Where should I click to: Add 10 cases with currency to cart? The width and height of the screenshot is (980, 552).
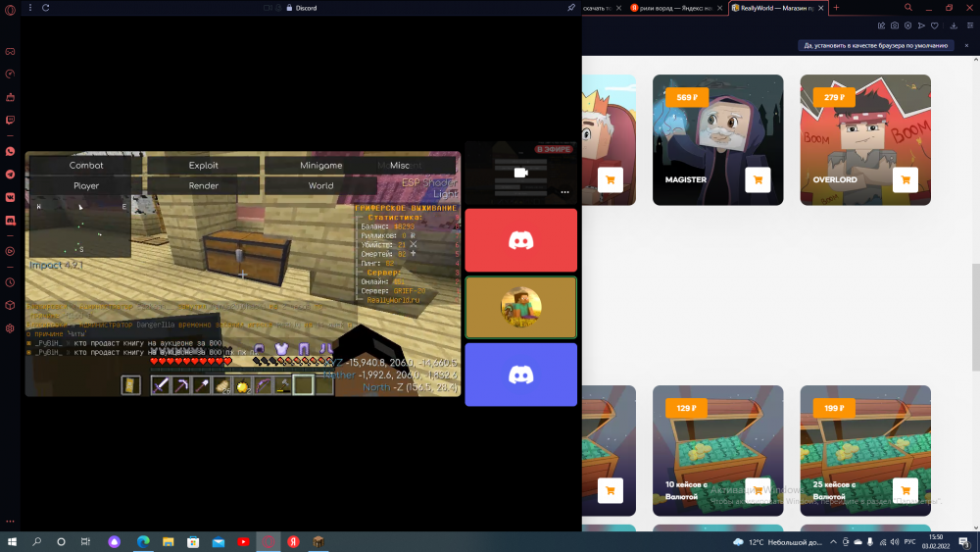click(758, 491)
